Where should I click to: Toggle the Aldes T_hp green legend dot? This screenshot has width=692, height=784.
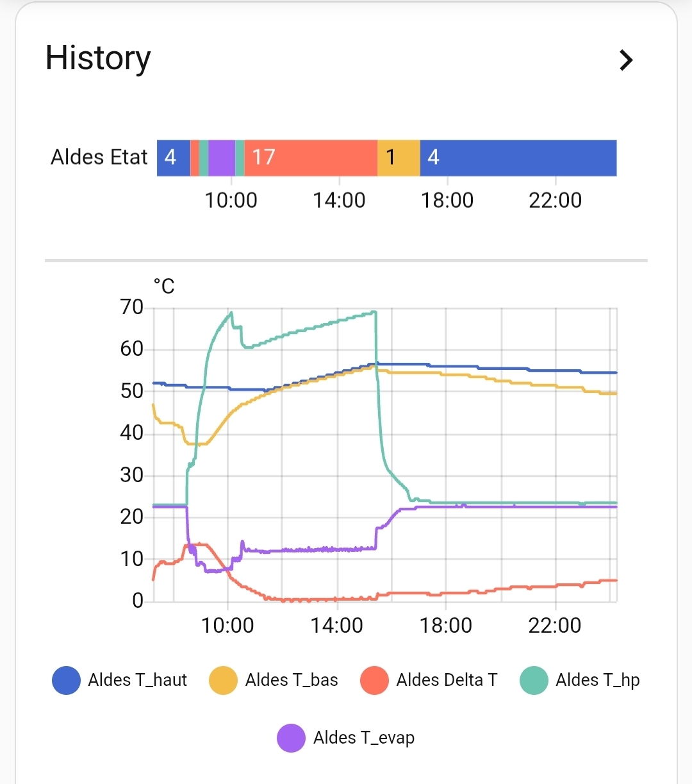tap(534, 680)
